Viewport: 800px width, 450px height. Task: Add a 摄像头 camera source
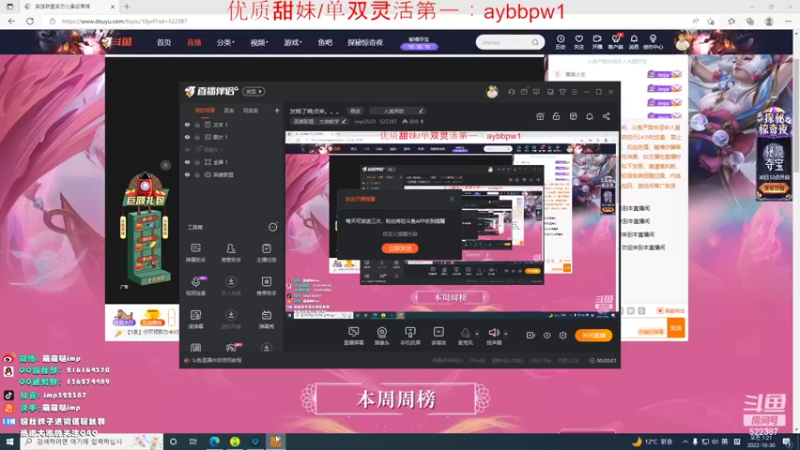tap(382, 336)
